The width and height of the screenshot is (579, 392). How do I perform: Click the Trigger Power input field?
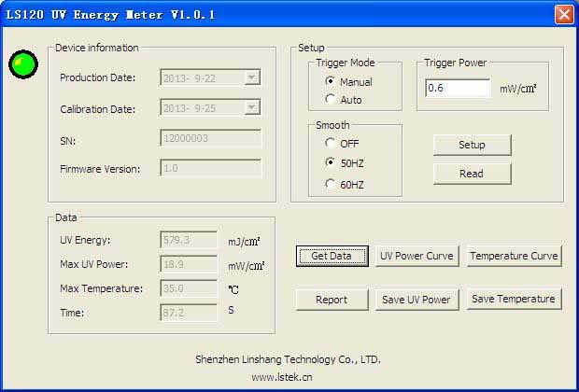click(458, 89)
